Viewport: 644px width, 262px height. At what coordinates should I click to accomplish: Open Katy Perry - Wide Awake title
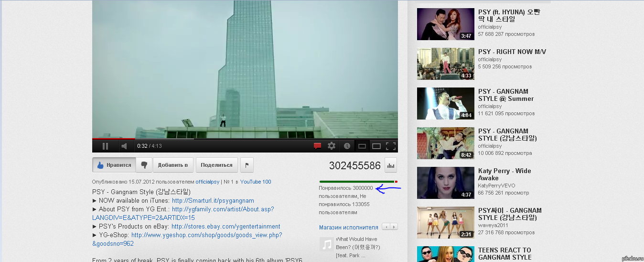504,174
